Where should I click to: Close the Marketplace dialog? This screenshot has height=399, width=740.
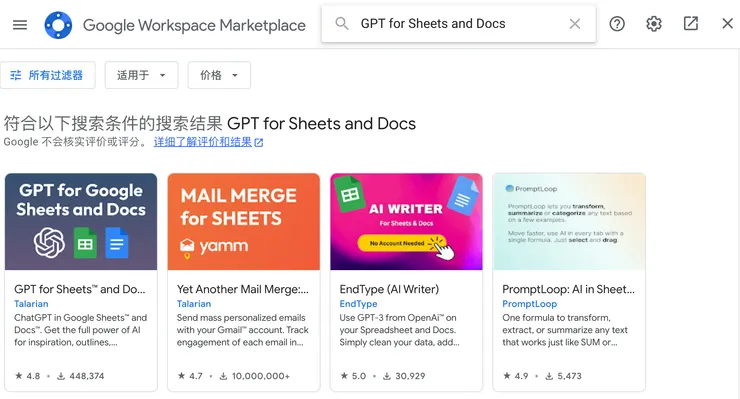tap(727, 24)
